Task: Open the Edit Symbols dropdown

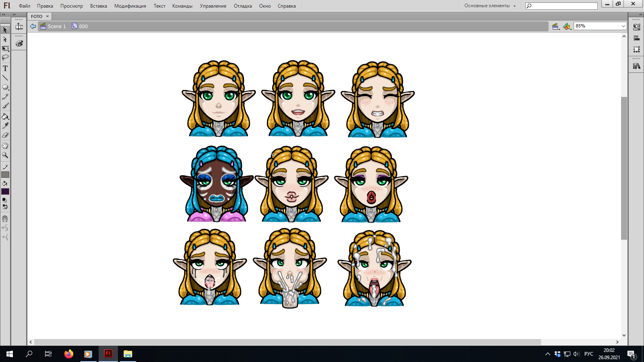Action: coord(567,27)
